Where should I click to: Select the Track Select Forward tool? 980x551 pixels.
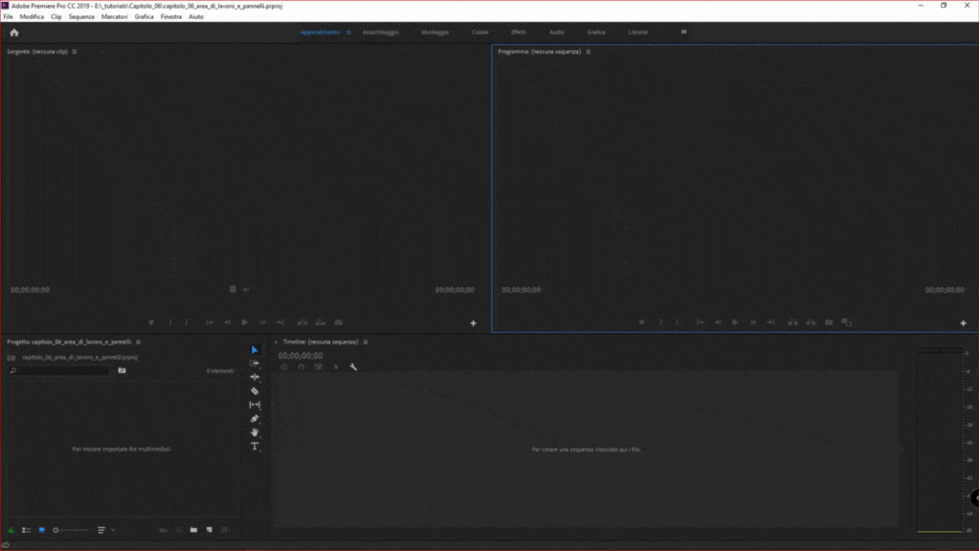click(255, 363)
